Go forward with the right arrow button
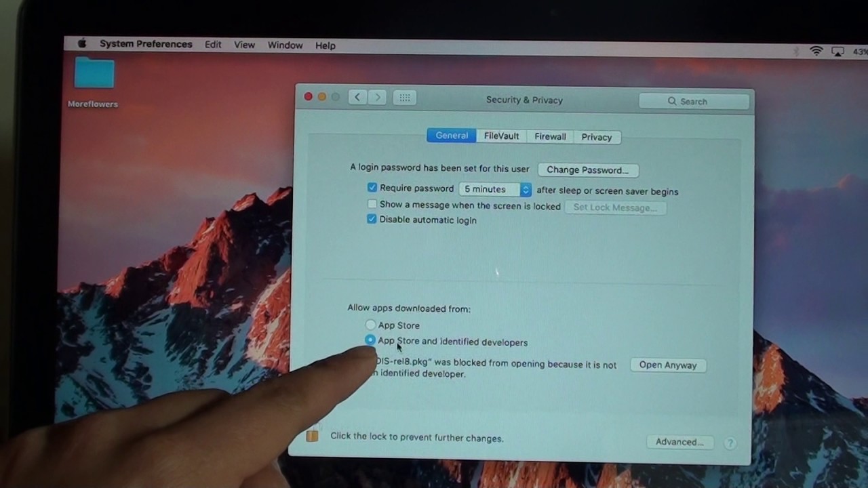This screenshot has height=488, width=868. (378, 98)
